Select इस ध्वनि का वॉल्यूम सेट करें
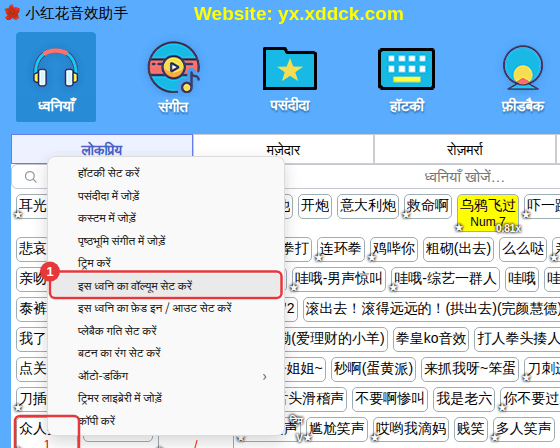Viewport: 560px width, 448px height. 166,285
